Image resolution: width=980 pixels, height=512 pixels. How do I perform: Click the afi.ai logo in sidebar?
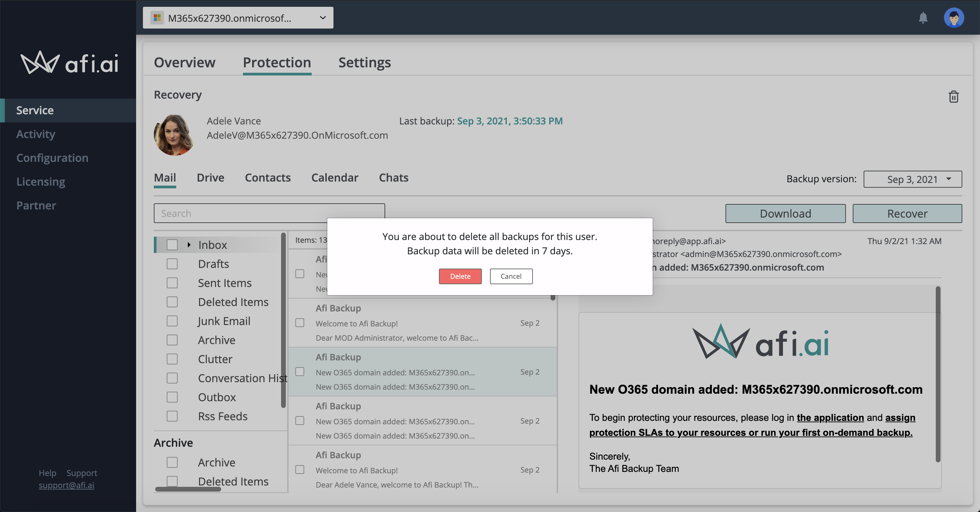pyautogui.click(x=69, y=62)
